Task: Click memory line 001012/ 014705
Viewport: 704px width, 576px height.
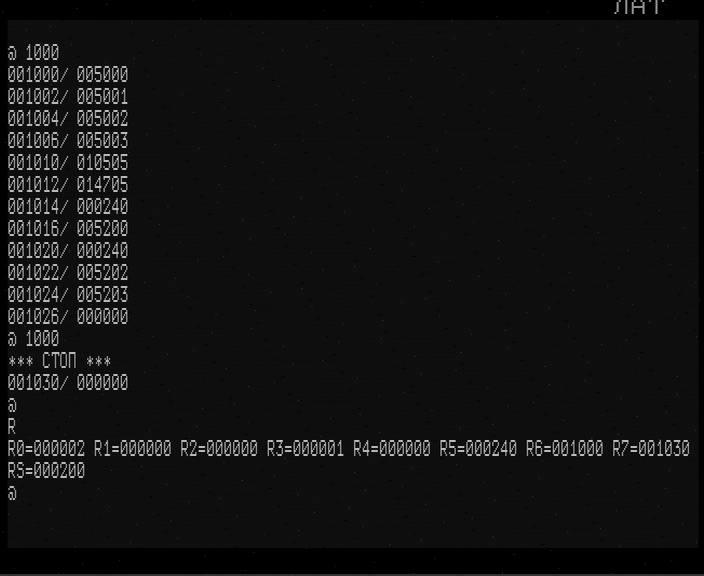Action: pyautogui.click(x=68, y=185)
